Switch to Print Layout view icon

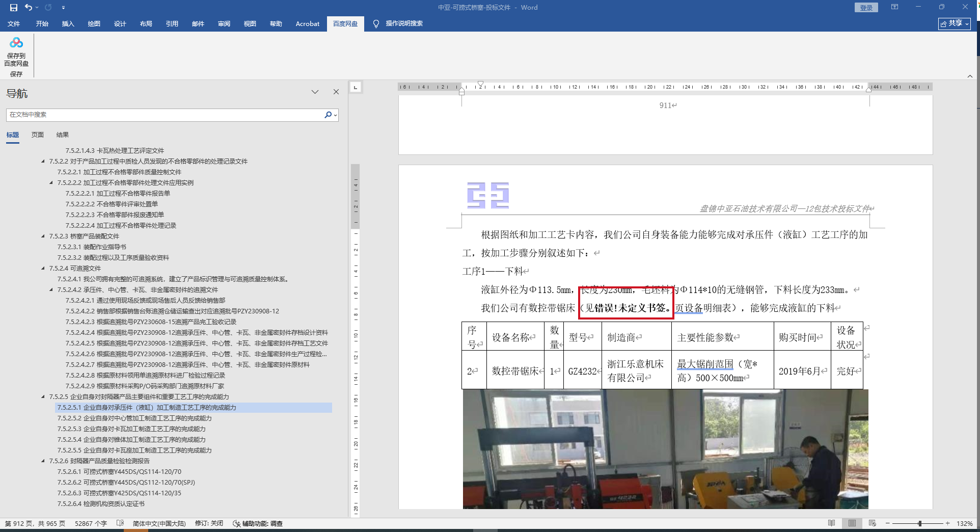point(852,523)
